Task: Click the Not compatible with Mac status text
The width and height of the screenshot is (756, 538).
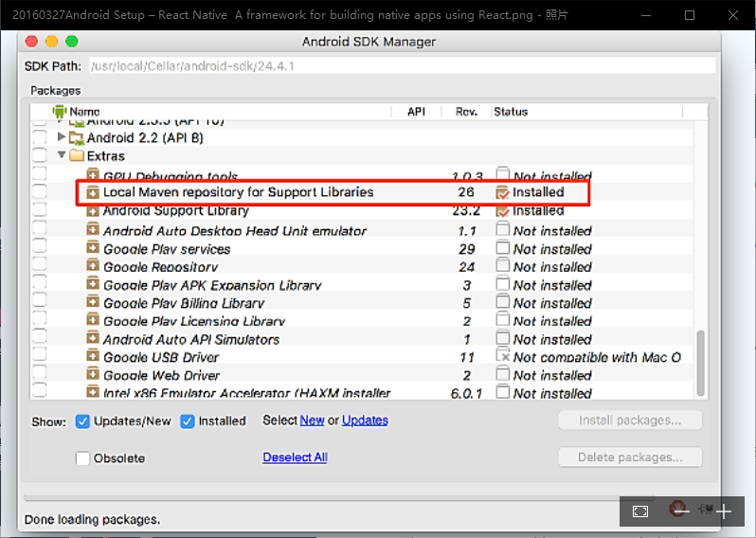Action: 598,357
